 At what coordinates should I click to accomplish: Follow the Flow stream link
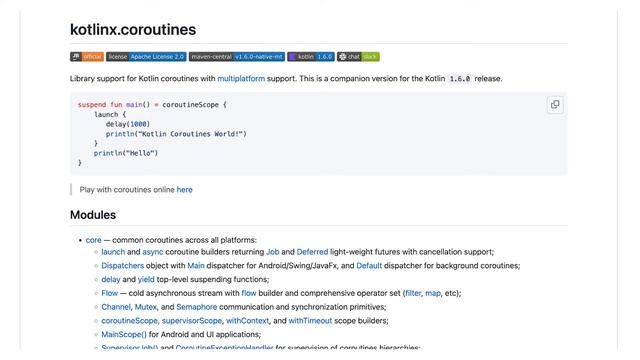coord(109,293)
